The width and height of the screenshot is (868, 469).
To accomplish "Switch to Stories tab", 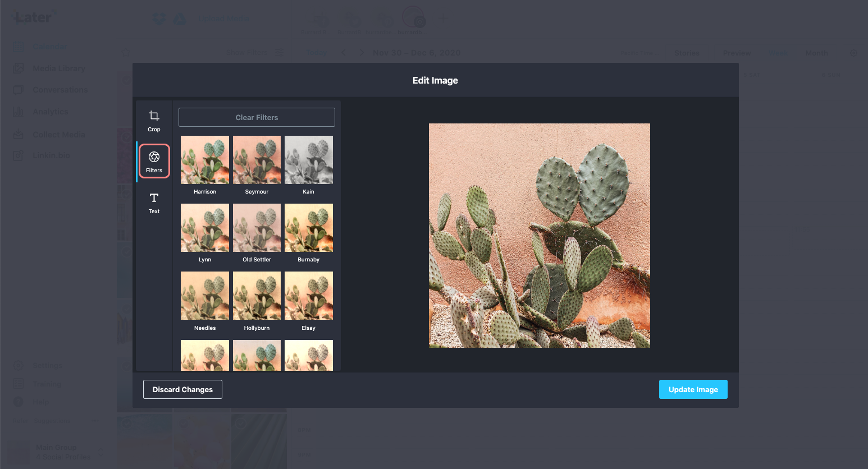I will pyautogui.click(x=687, y=53).
